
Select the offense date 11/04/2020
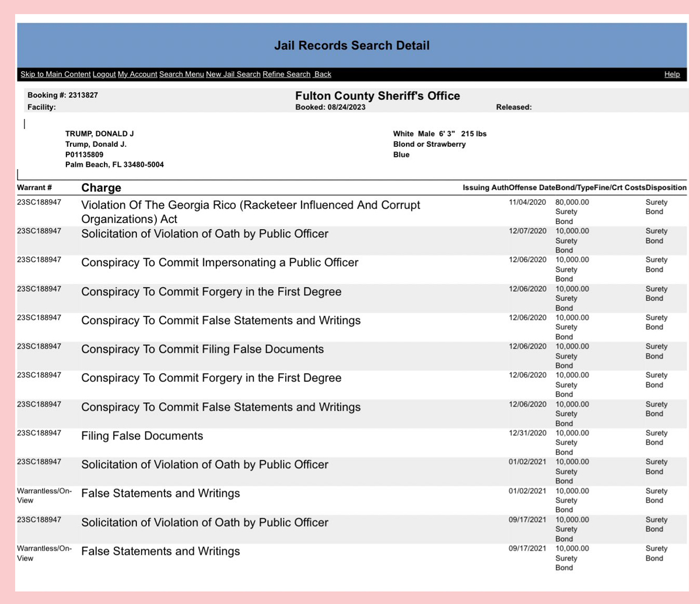[x=528, y=202]
